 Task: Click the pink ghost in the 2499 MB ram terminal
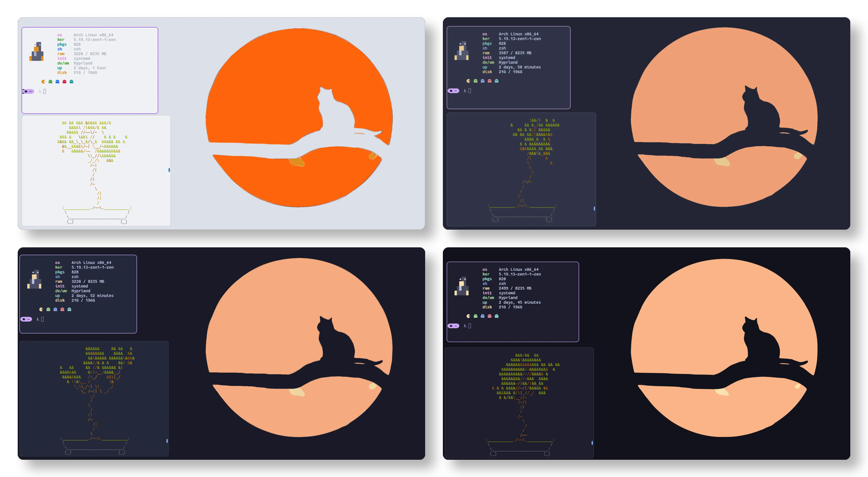tap(489, 316)
